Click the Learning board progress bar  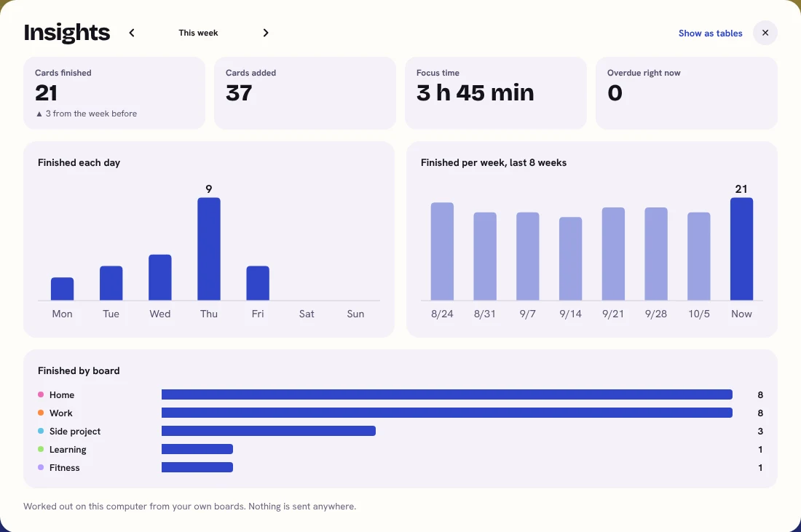(197, 449)
